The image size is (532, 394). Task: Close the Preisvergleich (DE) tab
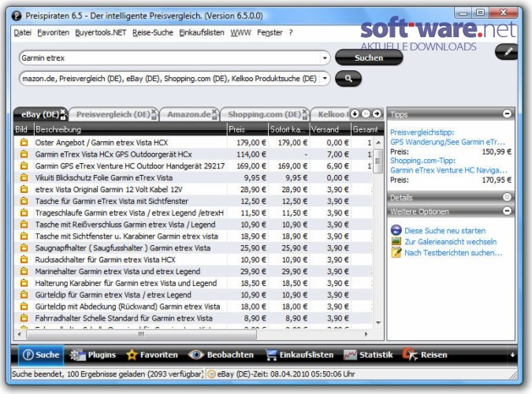click(x=154, y=112)
